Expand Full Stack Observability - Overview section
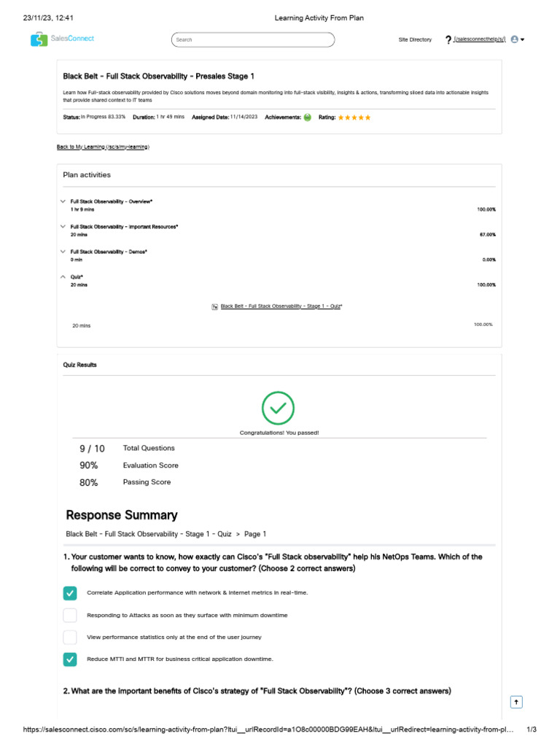This screenshot has width=560, height=747. [x=63, y=201]
